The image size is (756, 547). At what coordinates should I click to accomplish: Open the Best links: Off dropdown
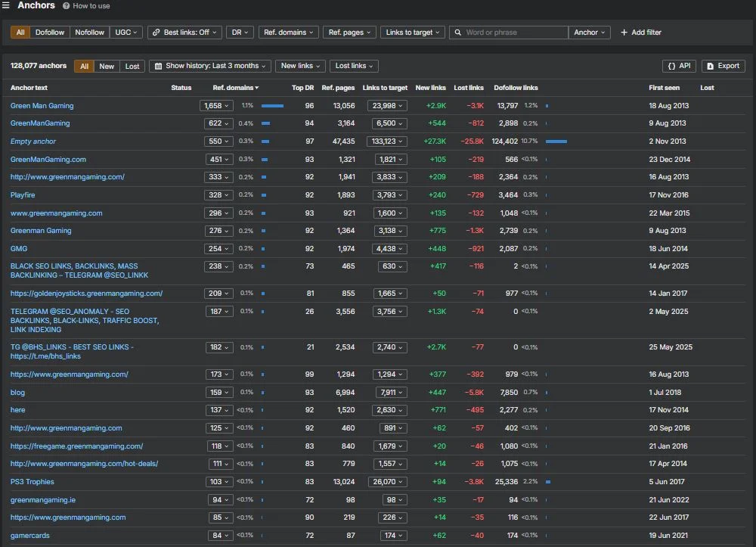click(x=185, y=33)
